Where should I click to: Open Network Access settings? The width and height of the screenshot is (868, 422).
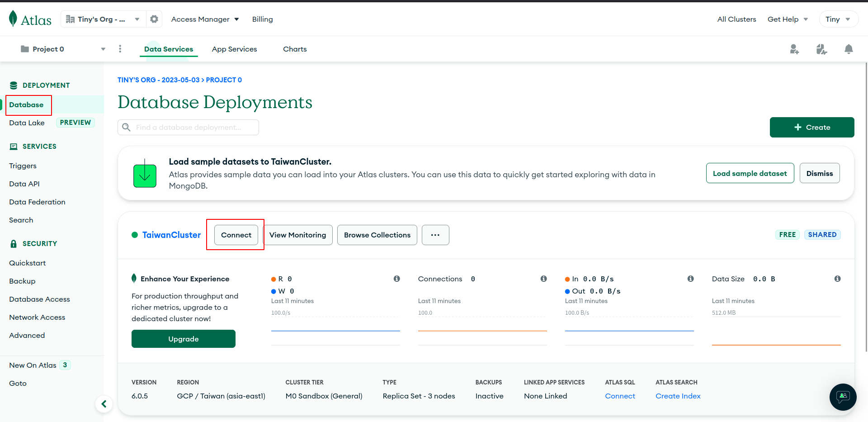(x=37, y=317)
